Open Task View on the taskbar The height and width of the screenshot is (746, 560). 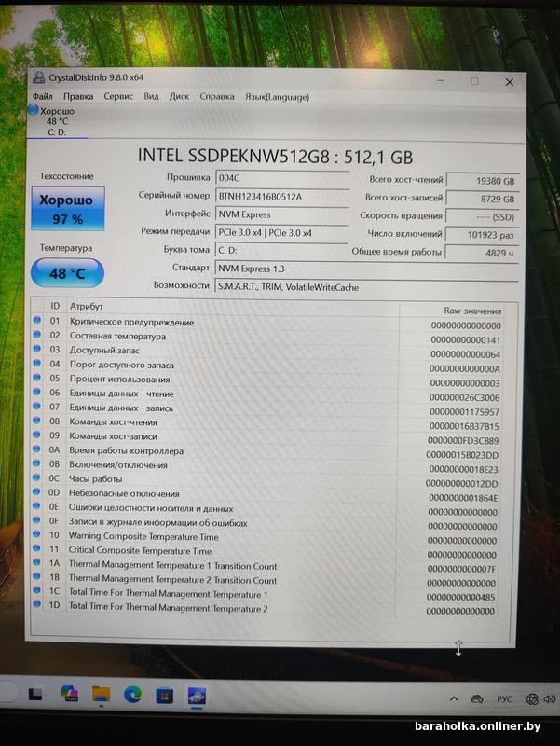coord(35,695)
